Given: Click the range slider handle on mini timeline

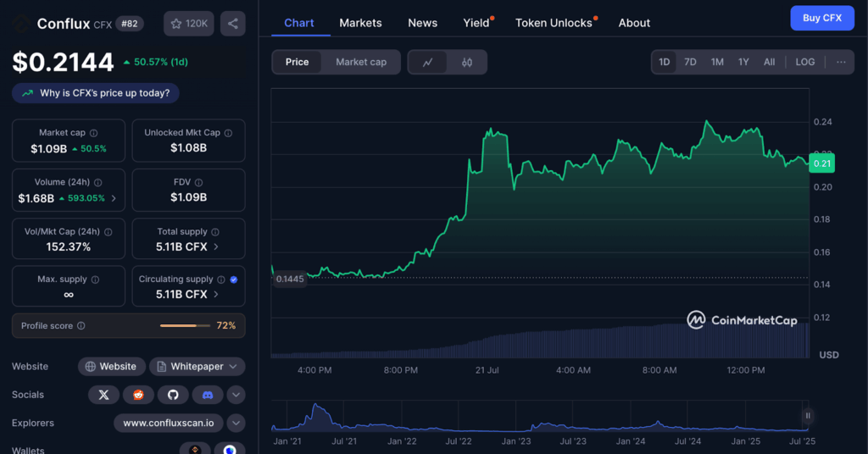Looking at the screenshot, I should click(x=808, y=415).
